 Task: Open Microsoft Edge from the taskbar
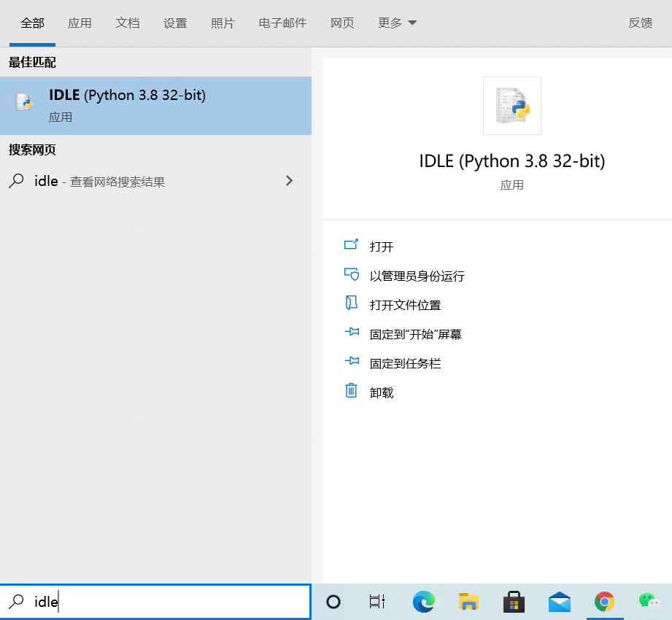(423, 602)
